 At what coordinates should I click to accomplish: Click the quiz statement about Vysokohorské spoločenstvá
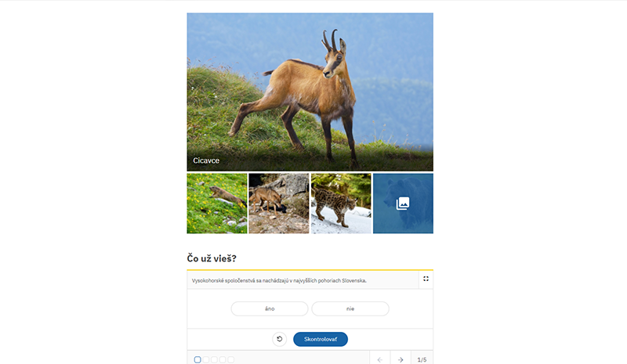point(279,280)
